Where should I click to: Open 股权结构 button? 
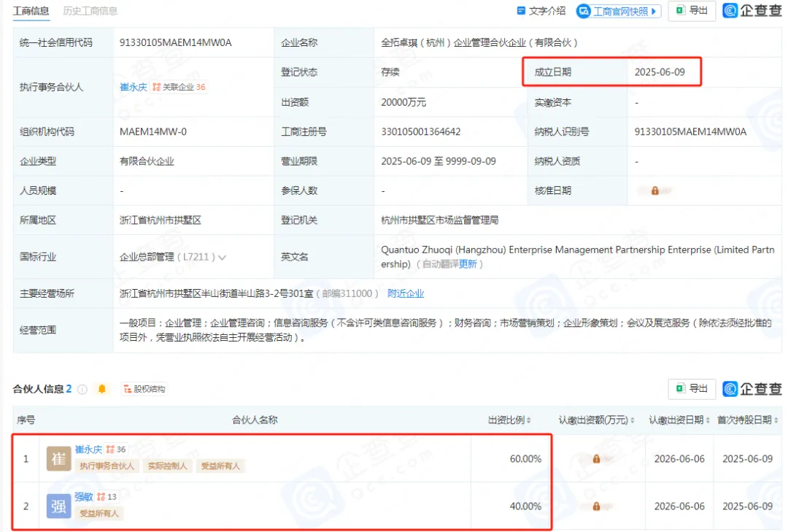144,389
